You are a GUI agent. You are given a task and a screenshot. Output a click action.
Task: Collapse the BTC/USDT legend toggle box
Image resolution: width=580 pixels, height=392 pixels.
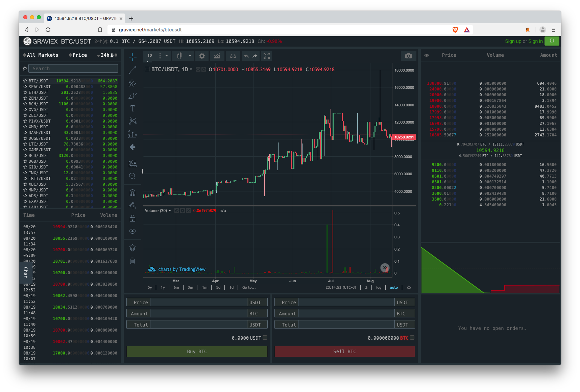147,69
